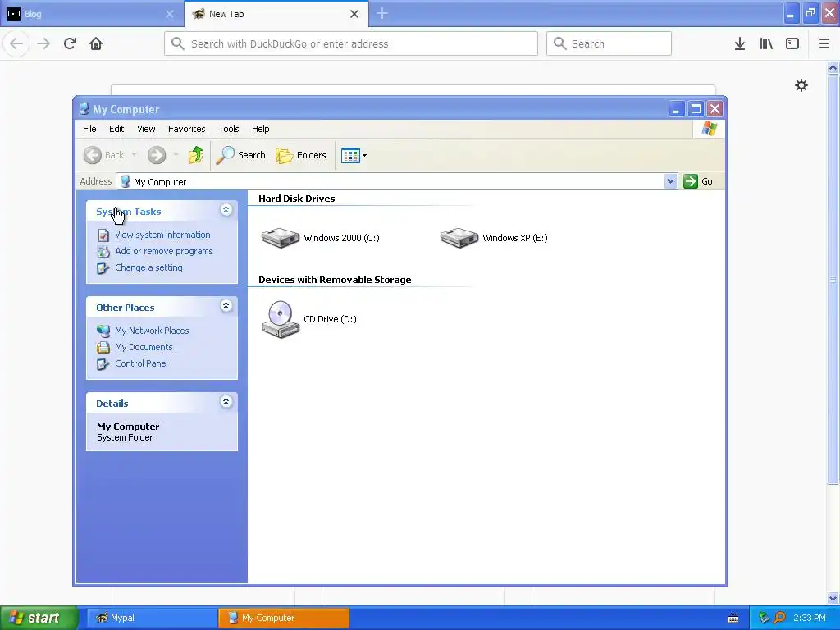Open a new browser tab with plus
The image size is (840, 630).
pyautogui.click(x=382, y=14)
